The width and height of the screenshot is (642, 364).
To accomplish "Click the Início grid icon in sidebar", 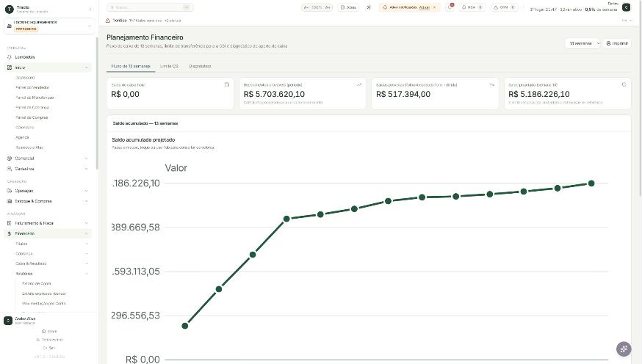I will (x=10, y=68).
